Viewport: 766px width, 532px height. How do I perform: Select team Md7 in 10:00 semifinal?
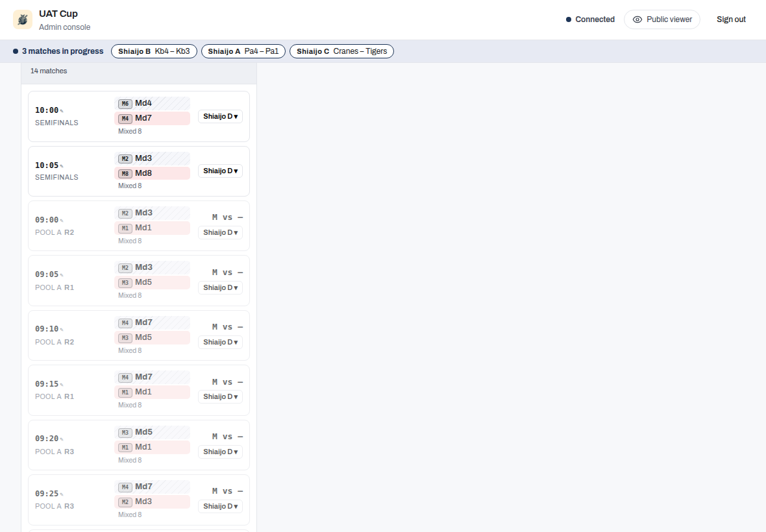point(153,118)
